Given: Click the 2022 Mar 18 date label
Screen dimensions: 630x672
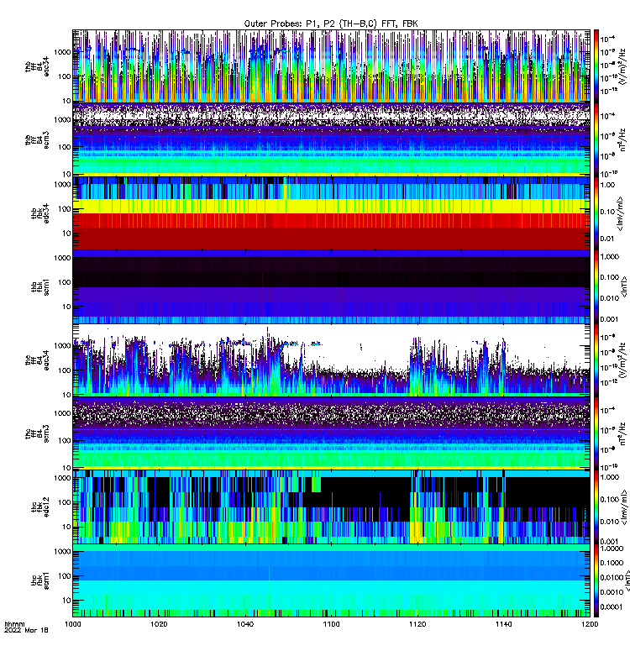Looking at the screenshot, I should tap(26, 631).
